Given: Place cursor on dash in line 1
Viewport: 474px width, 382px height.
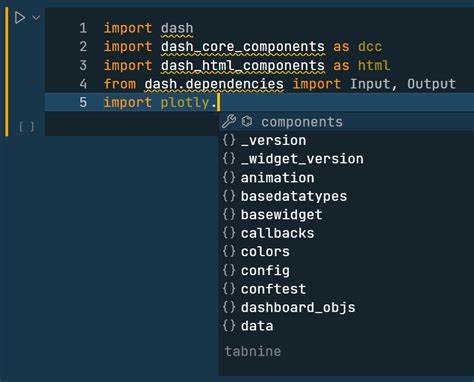Looking at the screenshot, I should [x=177, y=28].
